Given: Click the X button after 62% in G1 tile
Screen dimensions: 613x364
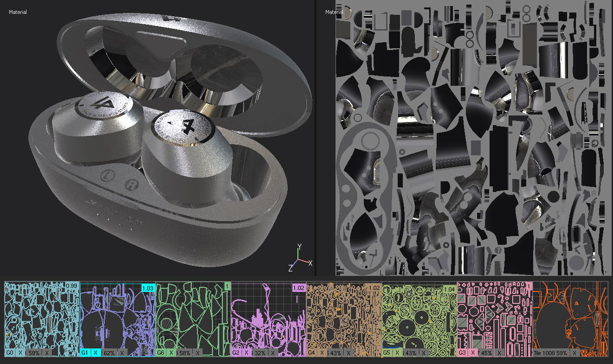Looking at the screenshot, I should pyautogui.click(x=122, y=353).
